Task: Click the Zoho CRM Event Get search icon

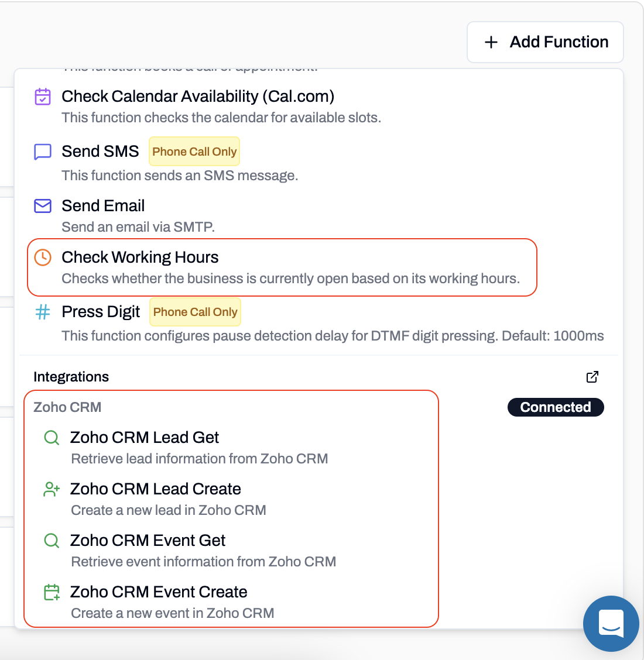Action: click(x=51, y=540)
